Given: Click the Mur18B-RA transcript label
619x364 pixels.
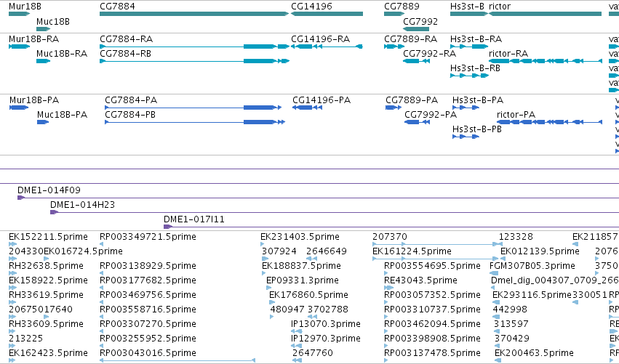Looking at the screenshot, I should click(x=34, y=39).
